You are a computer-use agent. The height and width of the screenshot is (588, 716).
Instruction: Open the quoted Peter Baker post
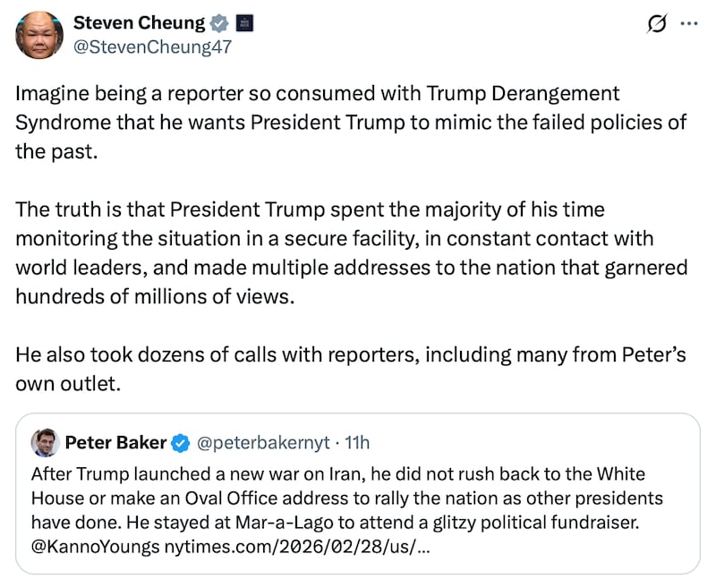click(358, 492)
